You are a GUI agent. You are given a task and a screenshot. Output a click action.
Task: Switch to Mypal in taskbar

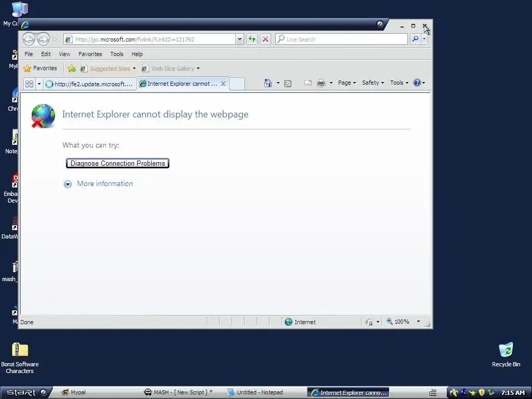(x=73, y=393)
